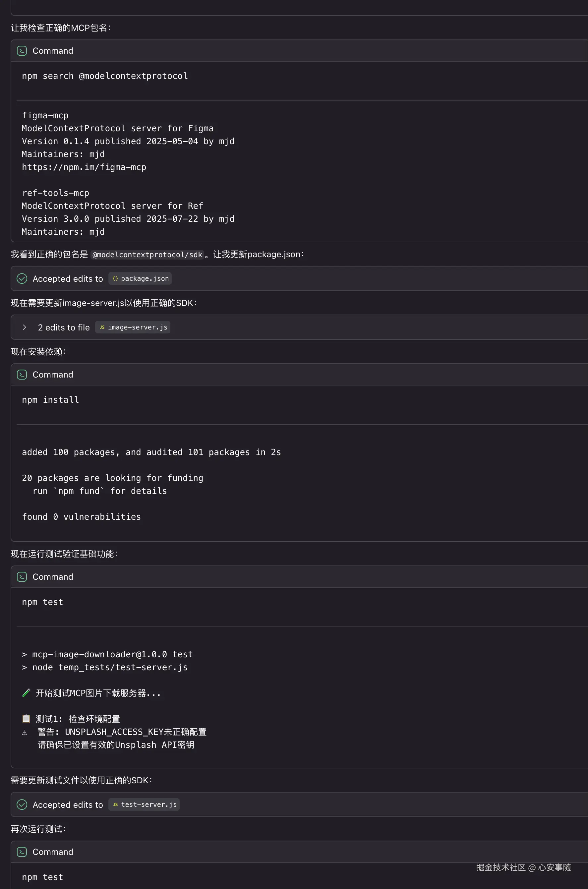Click JSON braces icon on package.json chip

[115, 278]
